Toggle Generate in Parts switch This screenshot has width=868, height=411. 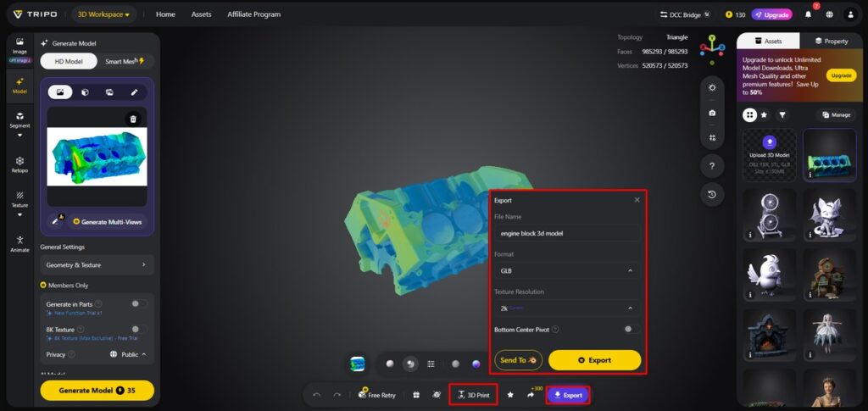138,303
